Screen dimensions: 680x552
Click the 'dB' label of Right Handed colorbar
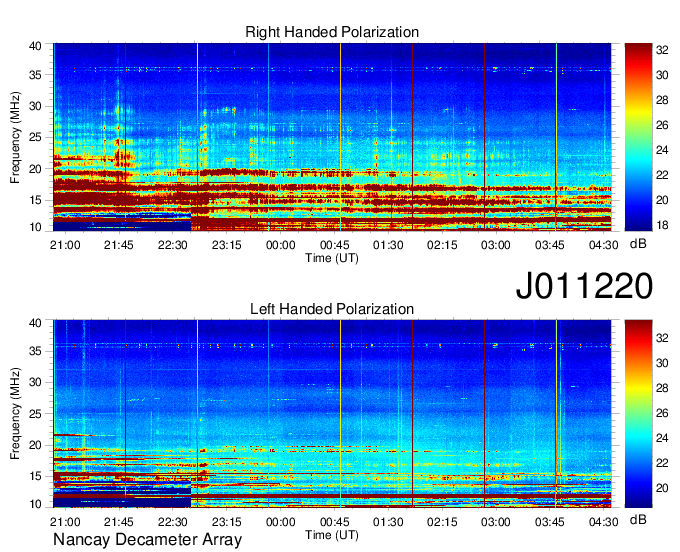pyautogui.click(x=638, y=244)
